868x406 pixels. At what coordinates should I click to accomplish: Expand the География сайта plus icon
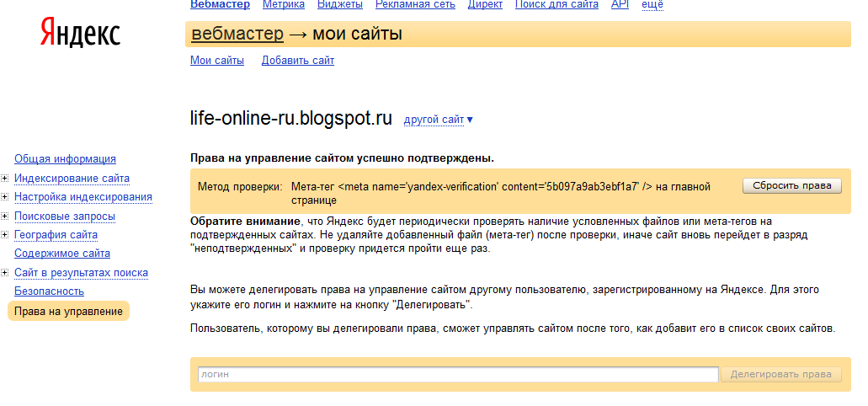[x=4, y=234]
